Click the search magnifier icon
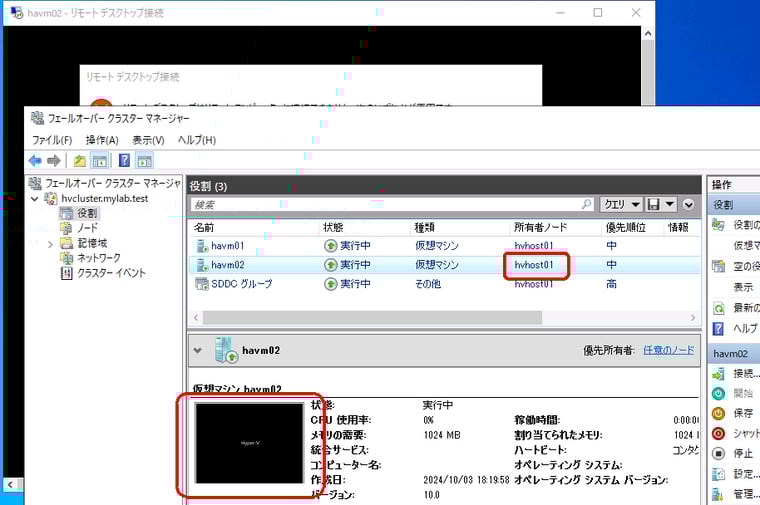The width and height of the screenshot is (760, 505). [x=586, y=204]
